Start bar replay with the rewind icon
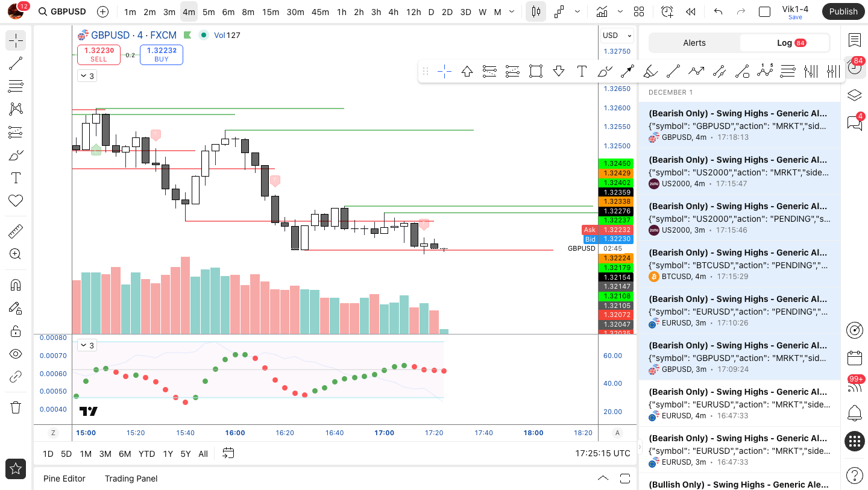This screenshot has height=490, width=868. pyautogui.click(x=691, y=11)
